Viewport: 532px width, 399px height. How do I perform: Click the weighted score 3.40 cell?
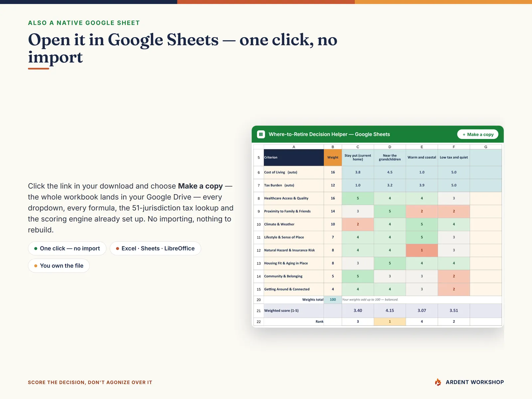[358, 311]
